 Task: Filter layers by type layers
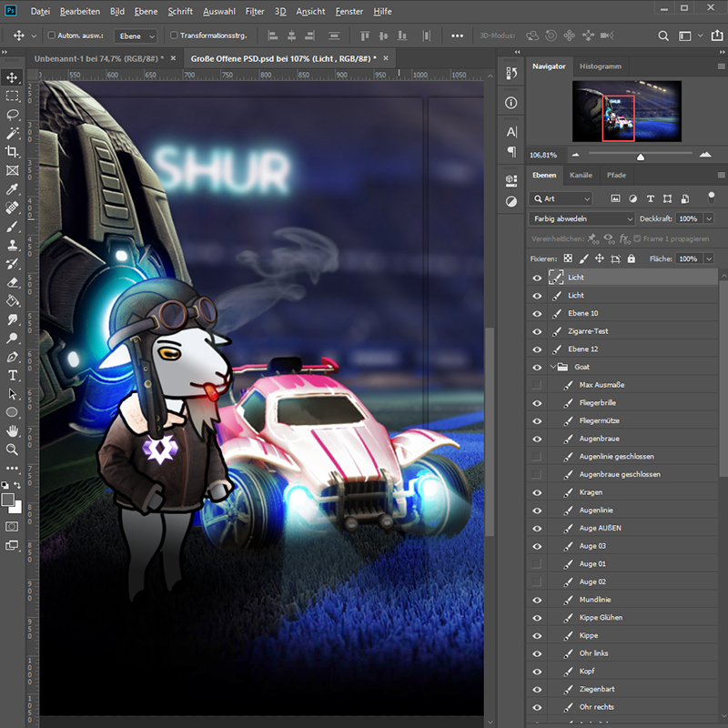pos(650,198)
